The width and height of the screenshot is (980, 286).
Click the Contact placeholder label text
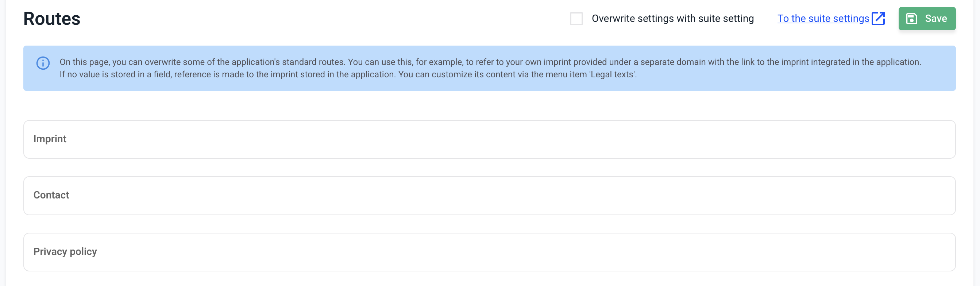click(51, 195)
